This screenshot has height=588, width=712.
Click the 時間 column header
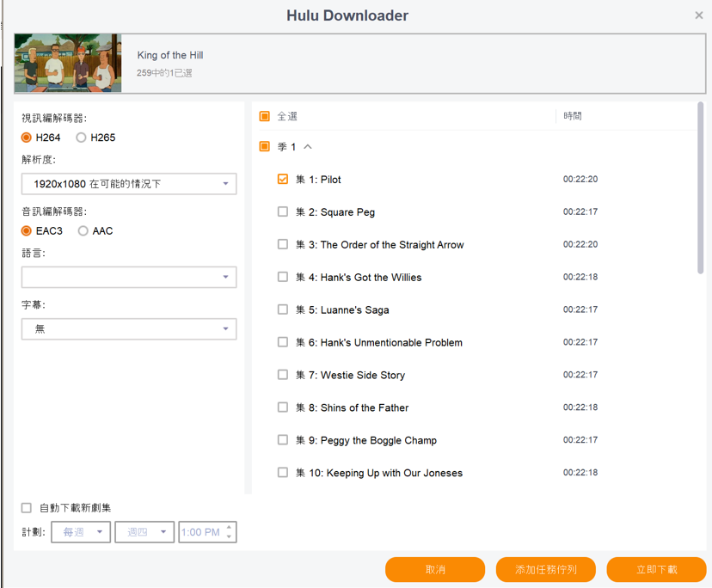[x=573, y=116]
